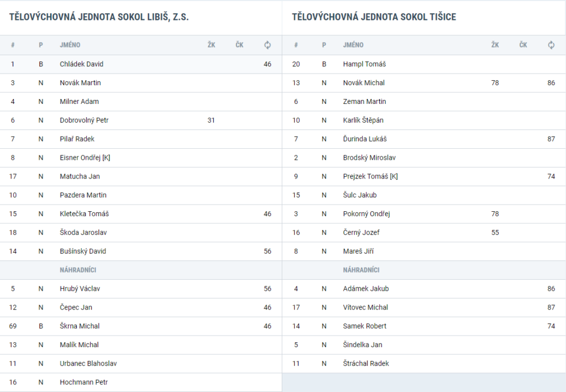This screenshot has height=392, width=566.
Task: Open player Chládek David
Action: pyautogui.click(x=82, y=64)
